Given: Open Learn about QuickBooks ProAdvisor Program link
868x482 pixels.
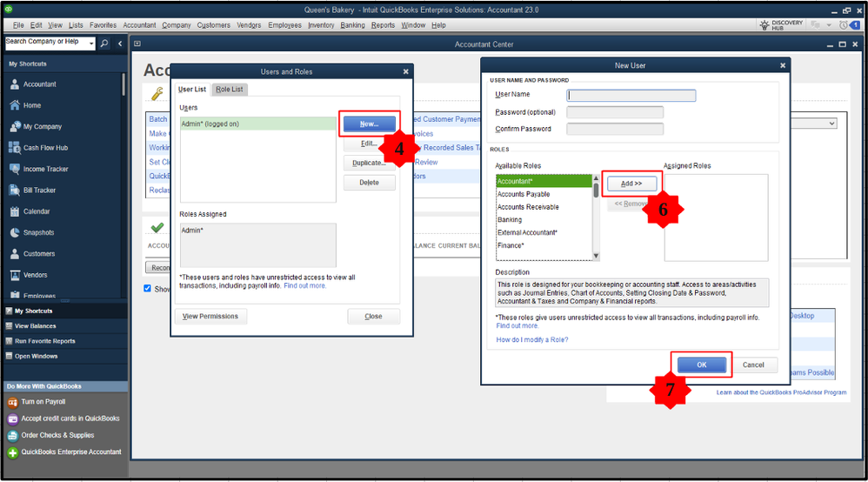Looking at the screenshot, I should pos(781,392).
